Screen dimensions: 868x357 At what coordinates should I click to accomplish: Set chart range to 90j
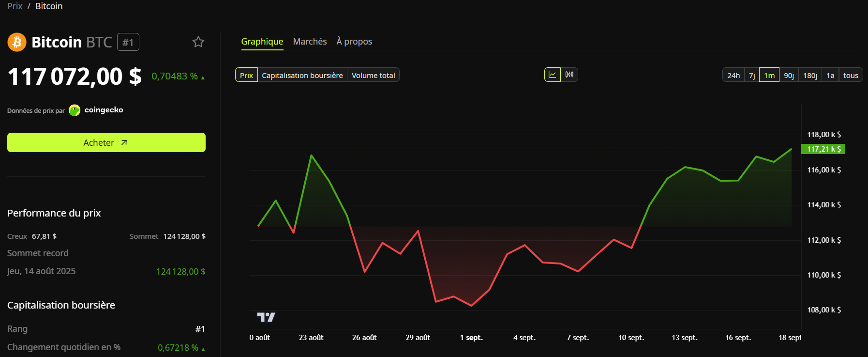pyautogui.click(x=789, y=75)
